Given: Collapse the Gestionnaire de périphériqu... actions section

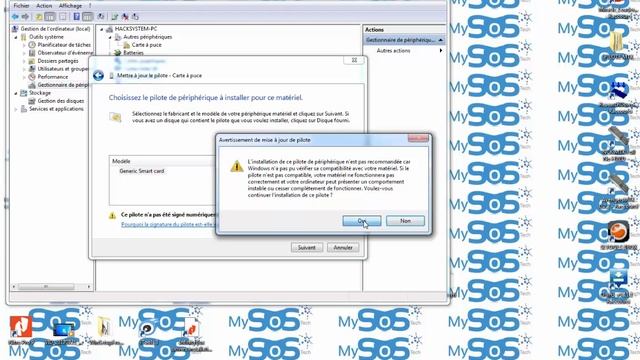Looking at the screenshot, I should click(x=441, y=40).
